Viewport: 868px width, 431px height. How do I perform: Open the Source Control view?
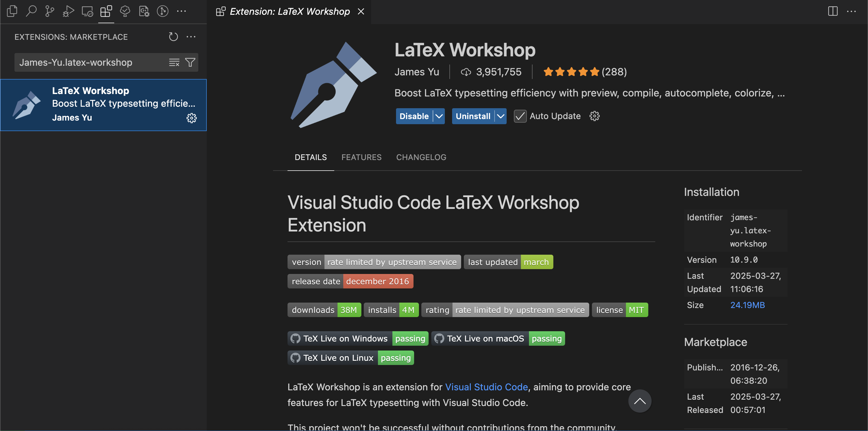tap(50, 11)
